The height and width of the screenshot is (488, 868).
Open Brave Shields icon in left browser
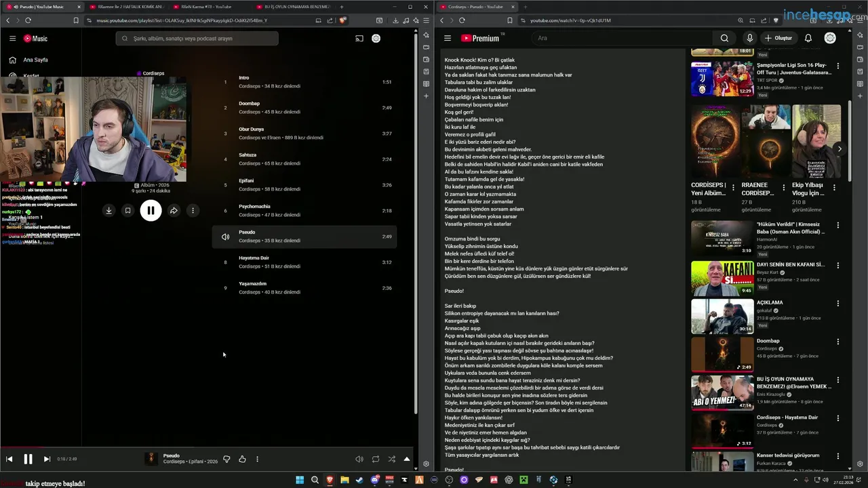pos(342,20)
